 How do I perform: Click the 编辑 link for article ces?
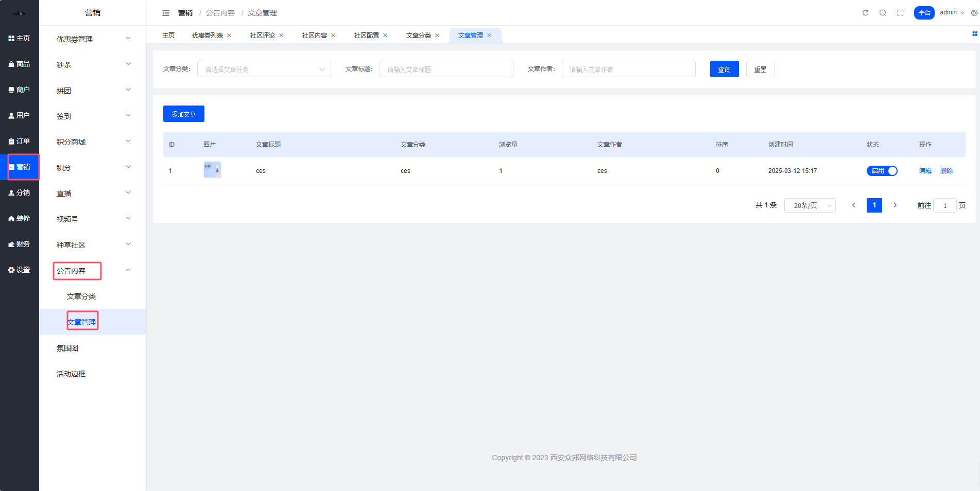pyautogui.click(x=925, y=171)
